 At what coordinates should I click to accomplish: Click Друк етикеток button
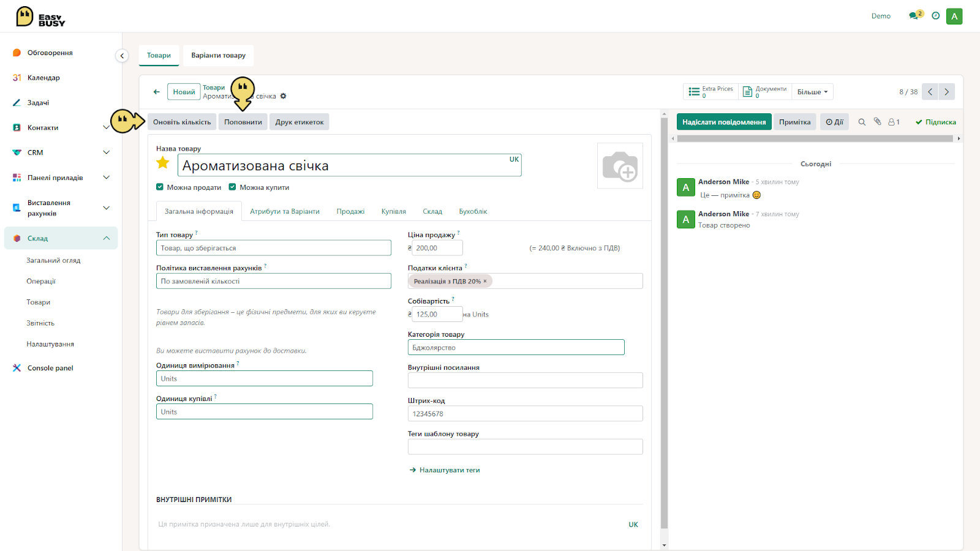click(300, 122)
